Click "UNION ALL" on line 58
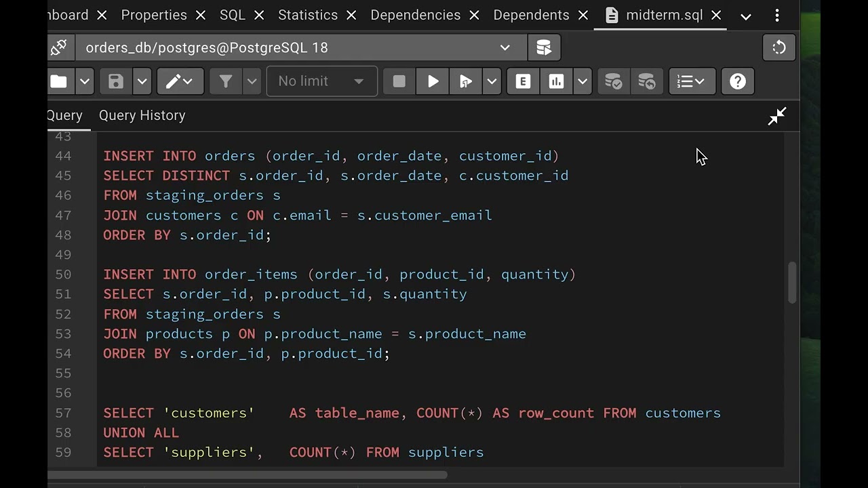Image resolution: width=868 pixels, height=488 pixels. [141, 432]
